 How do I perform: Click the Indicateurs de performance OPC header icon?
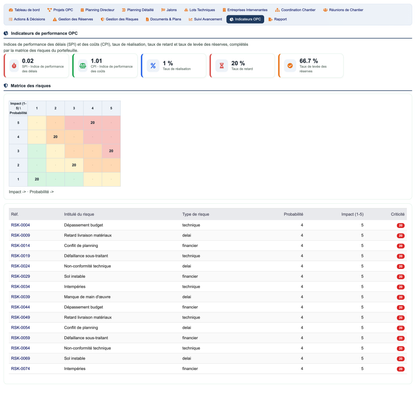6,33
